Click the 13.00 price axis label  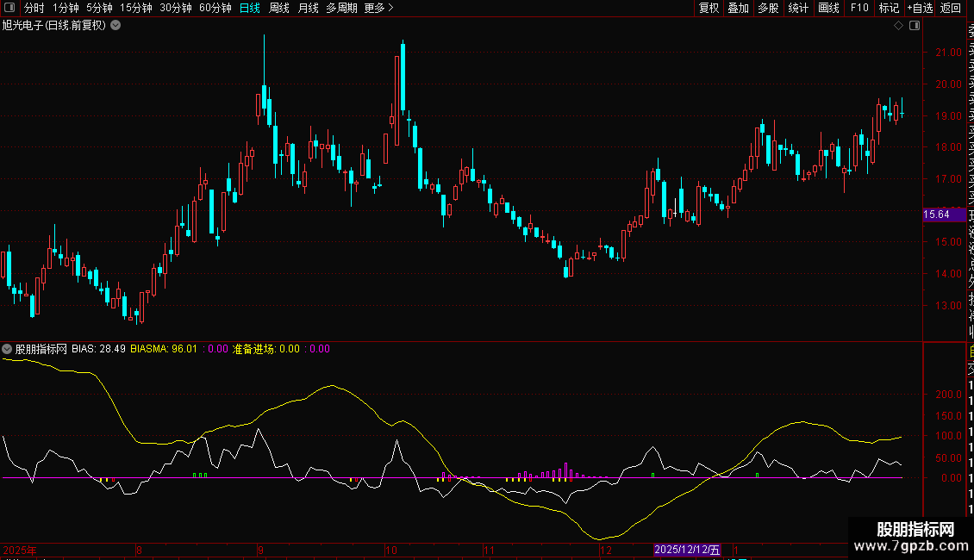(948, 305)
